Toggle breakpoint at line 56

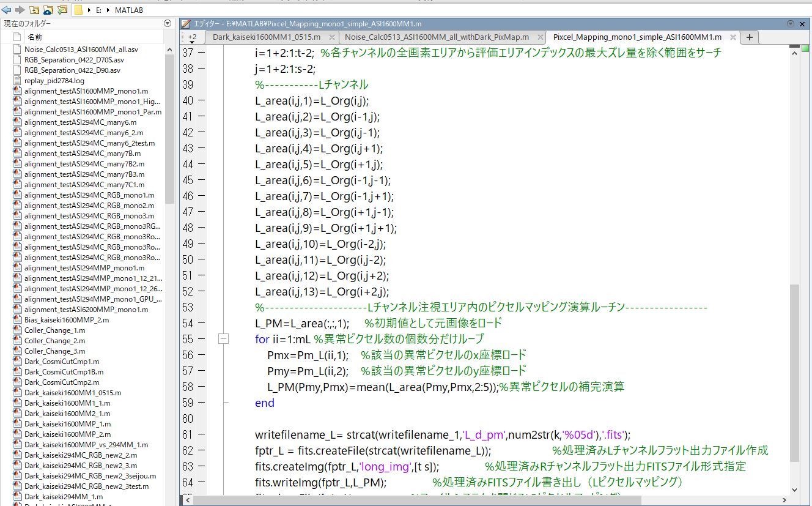coord(202,355)
